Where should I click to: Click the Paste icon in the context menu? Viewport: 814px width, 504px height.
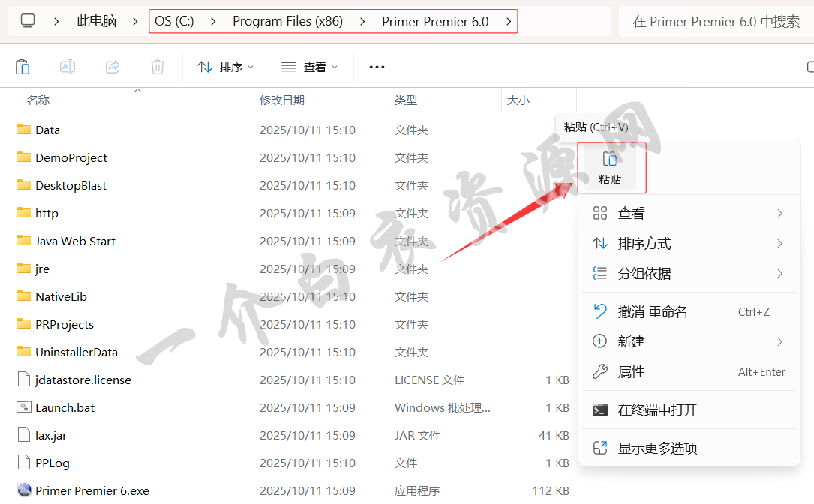tap(610, 159)
